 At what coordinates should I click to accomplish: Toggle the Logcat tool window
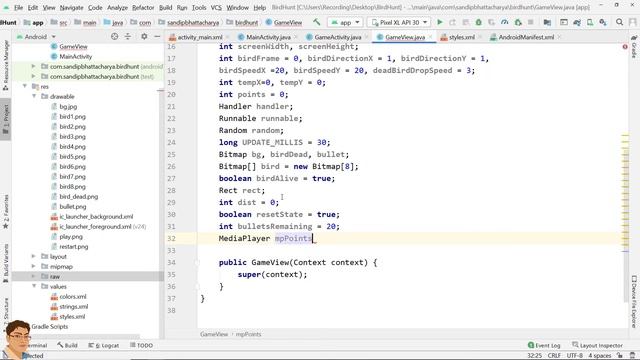click(104, 345)
